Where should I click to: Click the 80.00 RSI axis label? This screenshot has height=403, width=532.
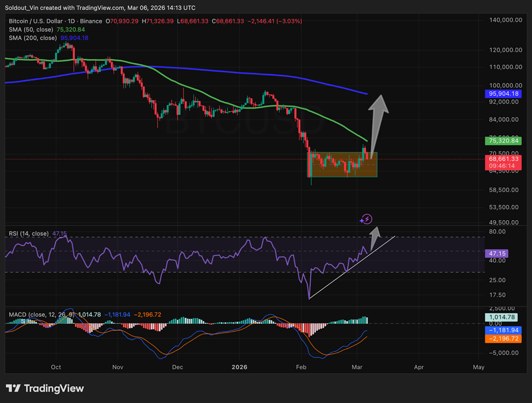point(498,232)
